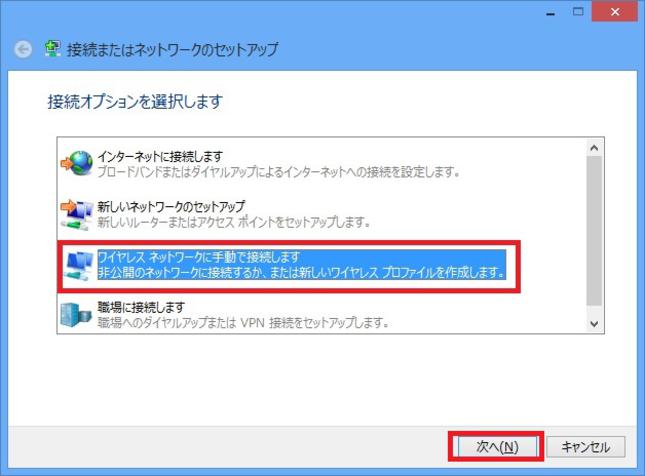Click the broadband or dial-up description text

pos(278,171)
